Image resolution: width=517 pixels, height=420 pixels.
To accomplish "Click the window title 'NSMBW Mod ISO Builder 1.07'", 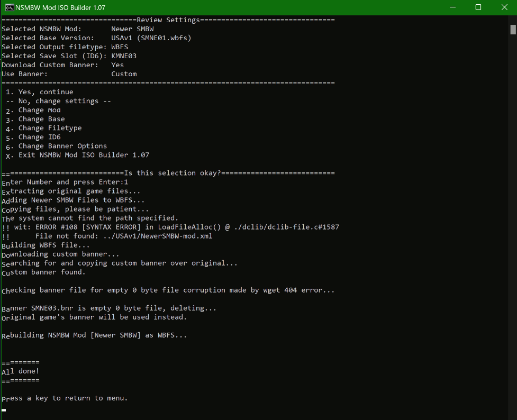I will (60, 7).
